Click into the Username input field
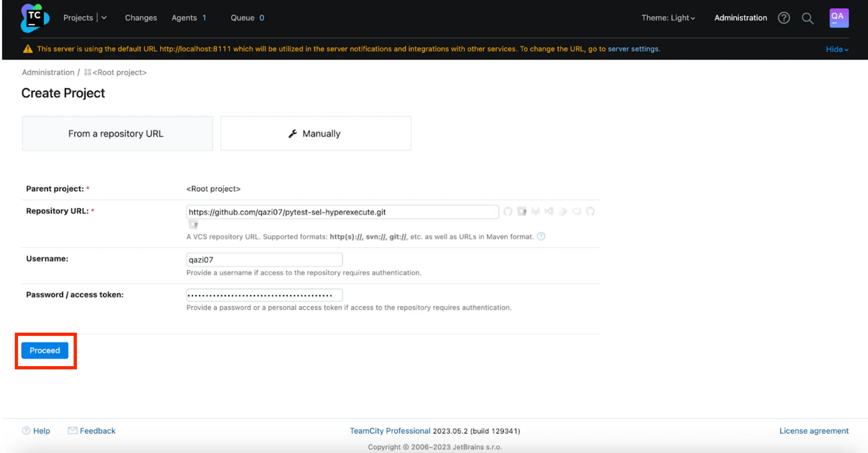 point(264,260)
